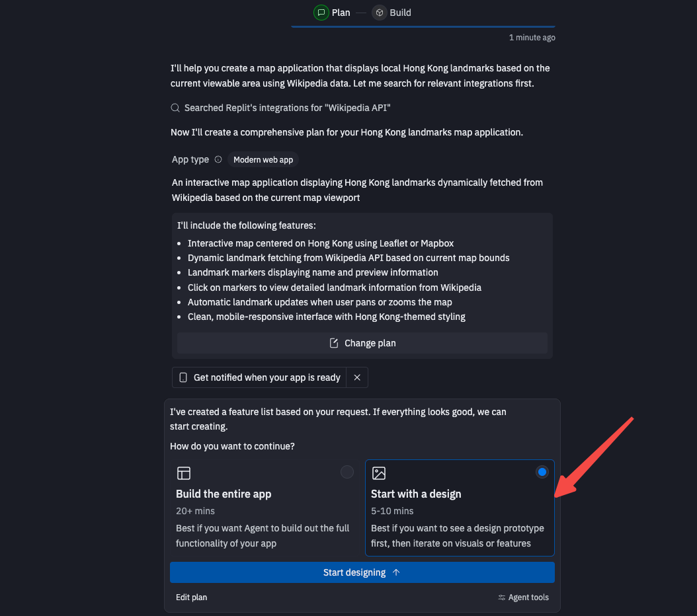This screenshot has height=616, width=697.
Task: Click the image icon above Start with a design
Action: click(x=379, y=473)
